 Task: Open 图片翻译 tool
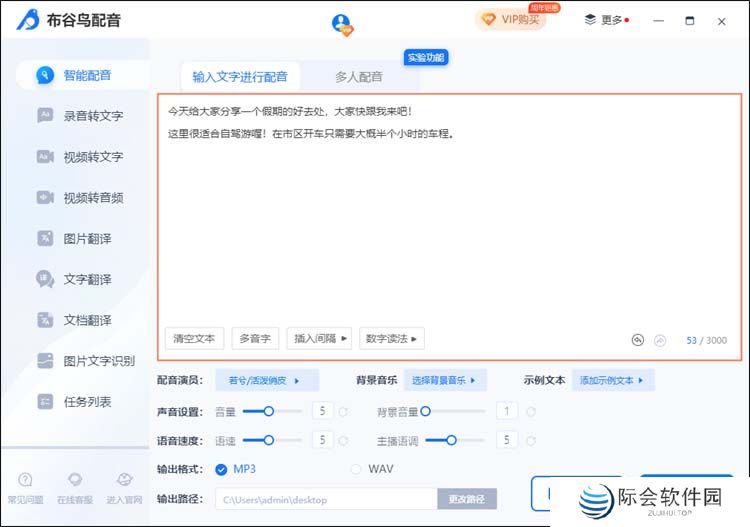[x=88, y=239]
